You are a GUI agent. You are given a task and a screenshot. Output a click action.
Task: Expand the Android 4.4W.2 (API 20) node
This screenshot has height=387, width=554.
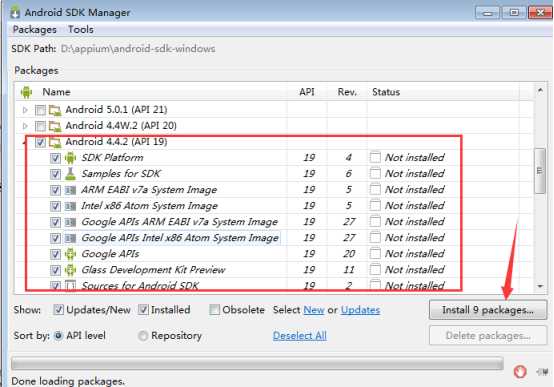click(x=25, y=126)
